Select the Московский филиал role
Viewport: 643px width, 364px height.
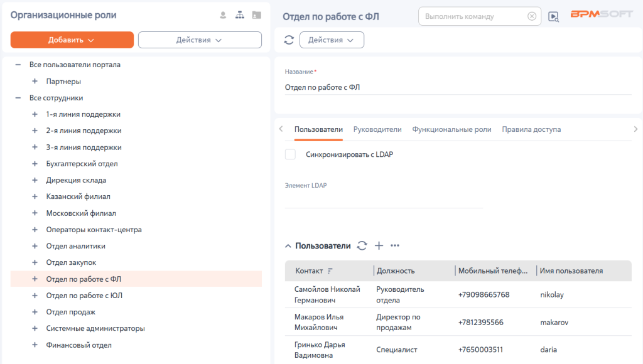pyautogui.click(x=81, y=213)
